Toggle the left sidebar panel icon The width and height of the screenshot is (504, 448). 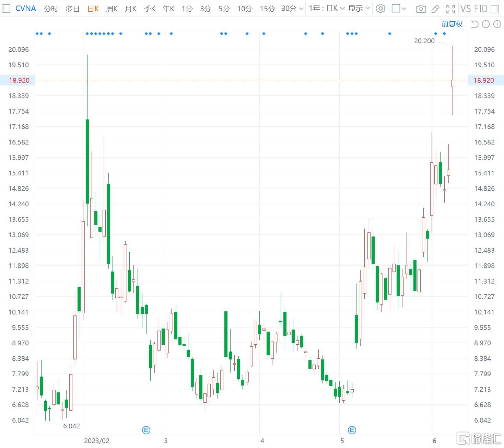point(6,8)
